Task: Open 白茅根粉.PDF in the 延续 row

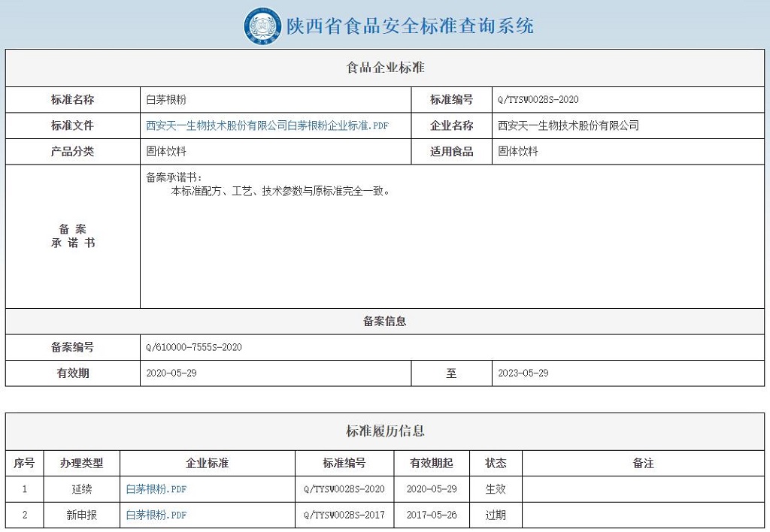Action: [x=157, y=489]
